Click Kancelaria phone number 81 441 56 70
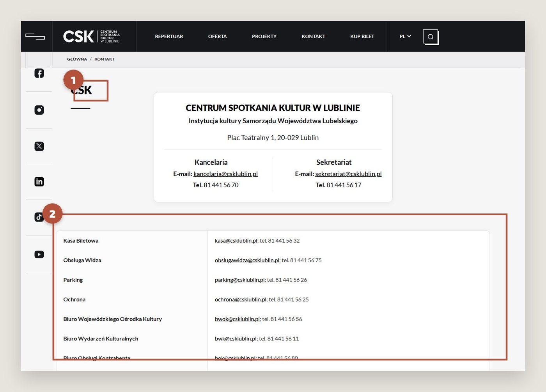The width and height of the screenshot is (546, 392). coord(221,185)
